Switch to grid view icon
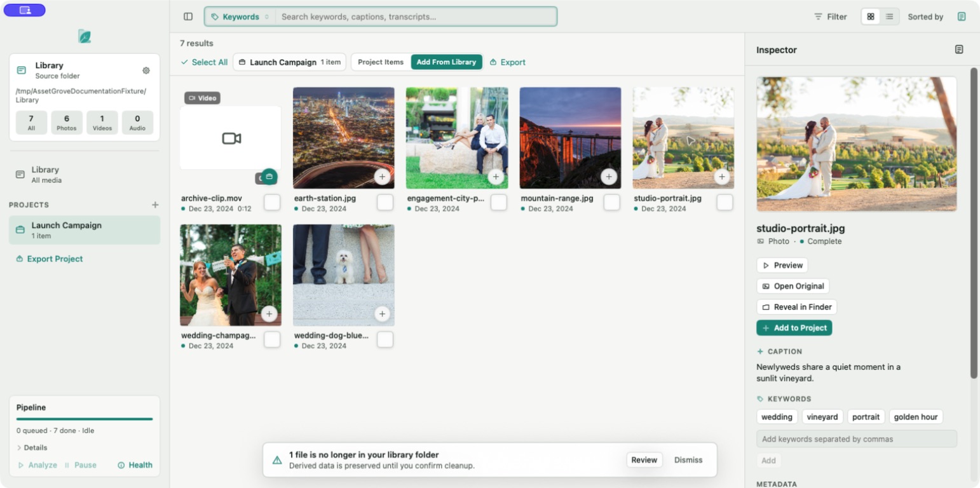The width and height of the screenshot is (980, 488). tap(871, 17)
